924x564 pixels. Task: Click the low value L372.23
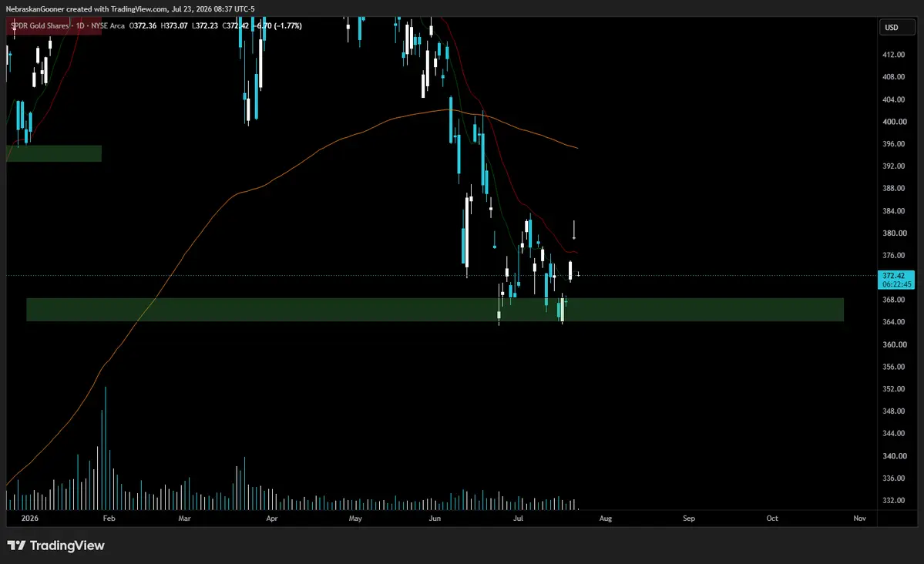204,26
